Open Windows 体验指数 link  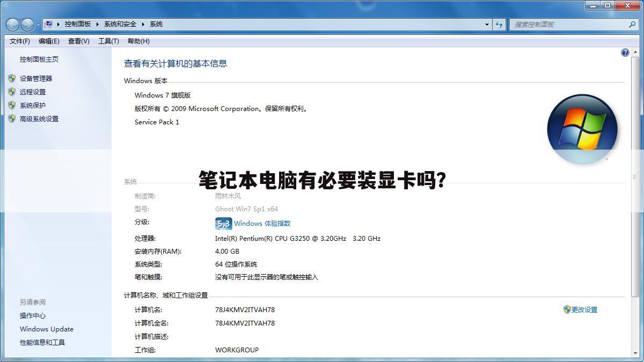coord(262,223)
